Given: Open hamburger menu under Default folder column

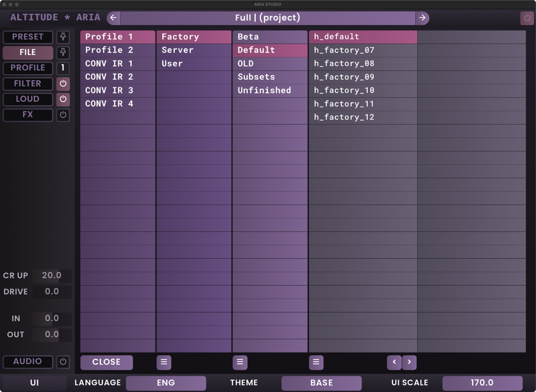Looking at the screenshot, I should click(x=240, y=362).
